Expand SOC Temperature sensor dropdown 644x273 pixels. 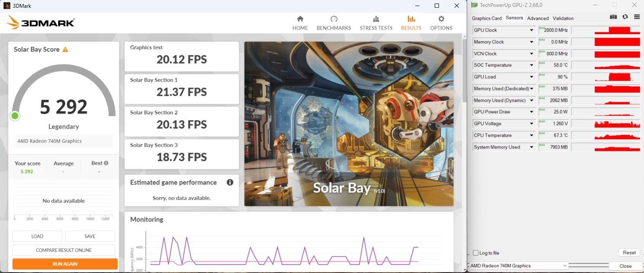[x=532, y=65]
